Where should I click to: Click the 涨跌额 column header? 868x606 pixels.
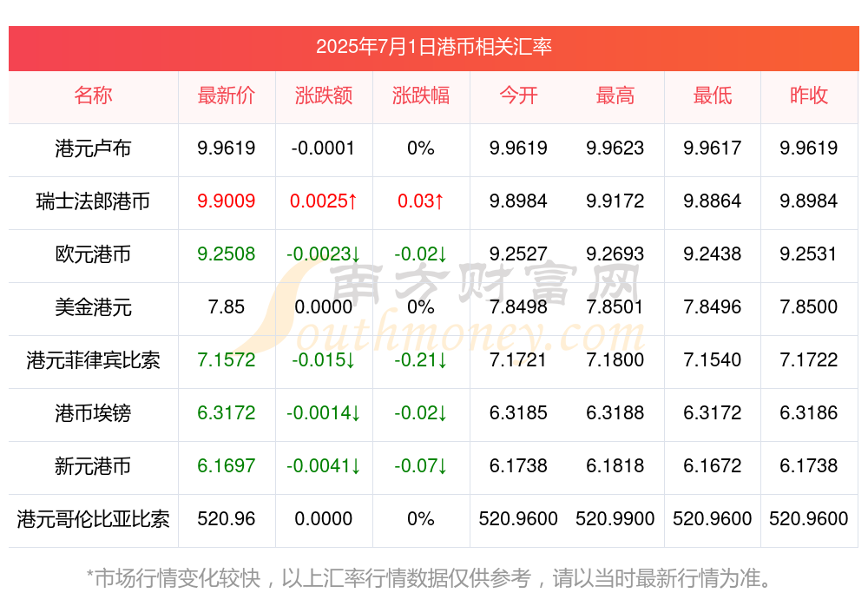click(x=323, y=96)
